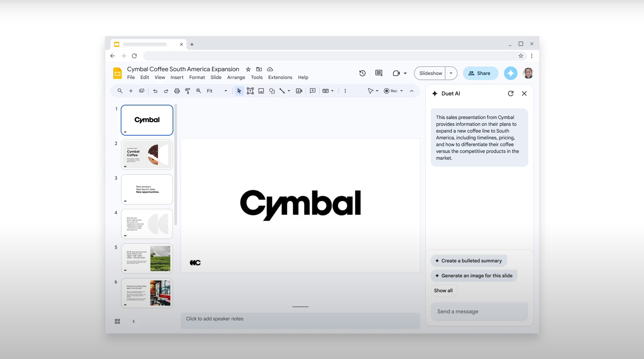Open the Slide menu

[x=216, y=77]
